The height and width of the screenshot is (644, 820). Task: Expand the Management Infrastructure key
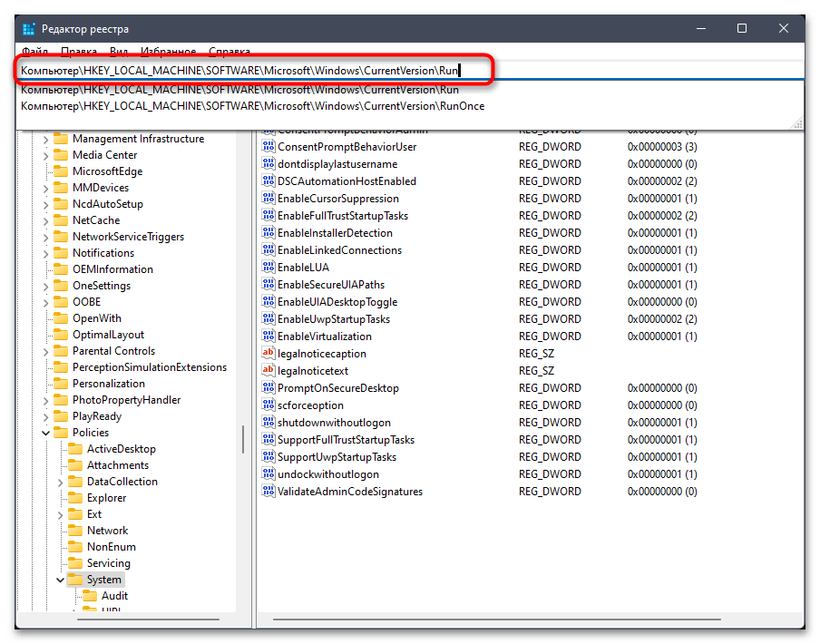pyautogui.click(x=45, y=140)
